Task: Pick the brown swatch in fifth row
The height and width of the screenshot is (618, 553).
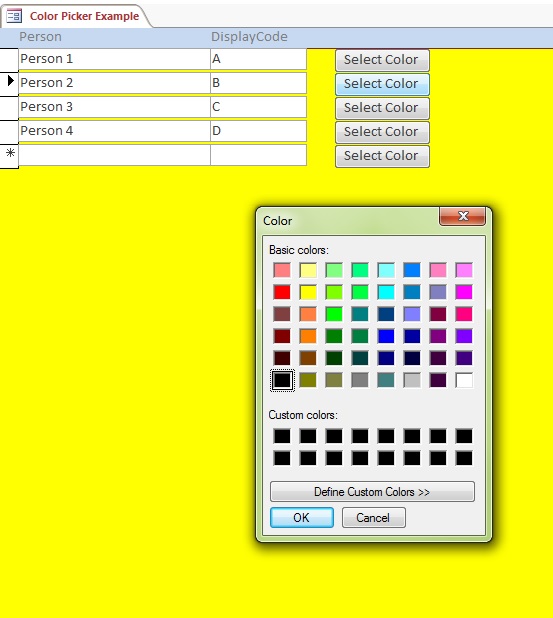Action: (308, 358)
